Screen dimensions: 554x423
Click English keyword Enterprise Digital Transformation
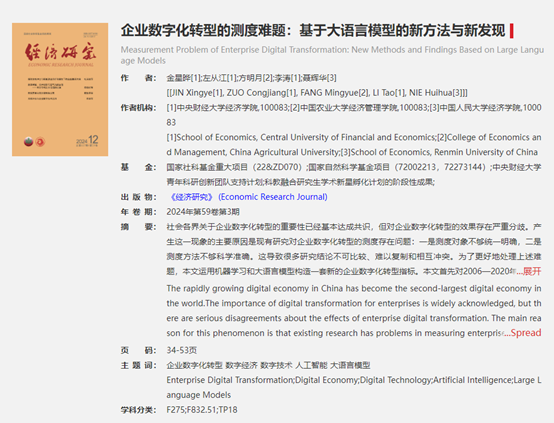[x=230, y=380]
